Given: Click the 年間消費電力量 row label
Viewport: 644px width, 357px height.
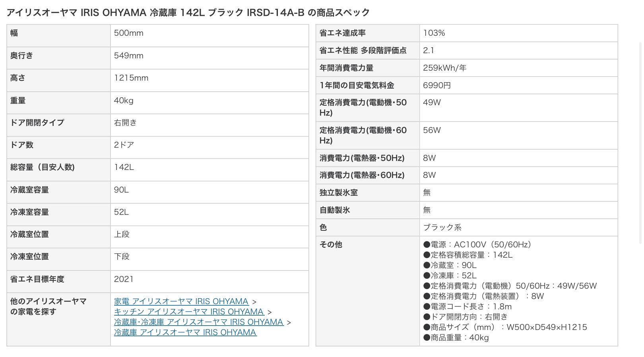Looking at the screenshot, I should pyautogui.click(x=347, y=68).
